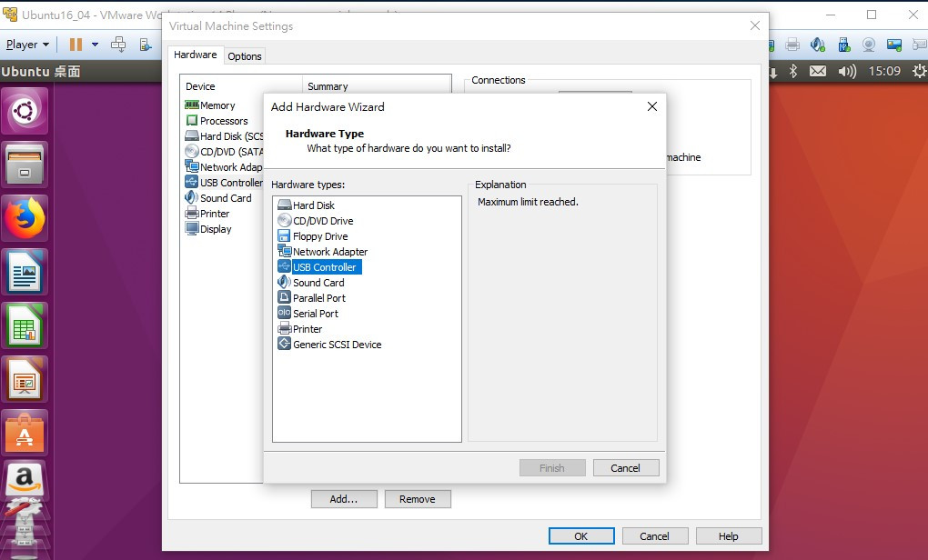The image size is (928, 560).
Task: Choose Printer in wizard hardware types
Action: click(x=300, y=328)
